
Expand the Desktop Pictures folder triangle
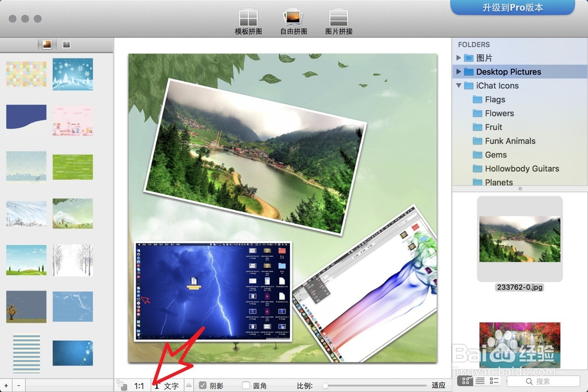[459, 71]
